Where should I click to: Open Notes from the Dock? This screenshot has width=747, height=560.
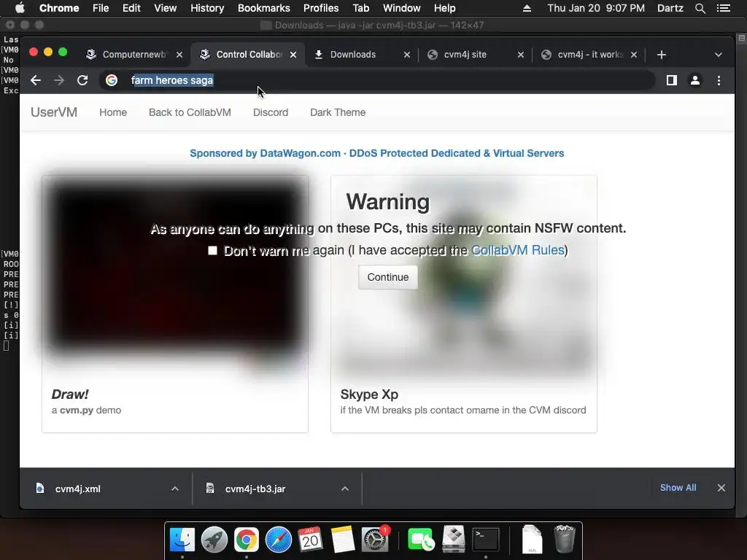coord(342,540)
